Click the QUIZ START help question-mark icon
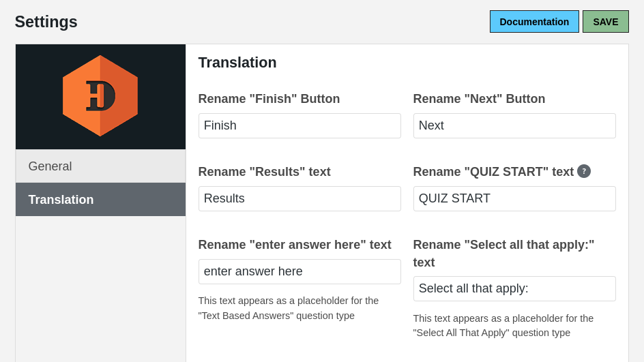Screen dimensions: 644x362 pos(584,171)
